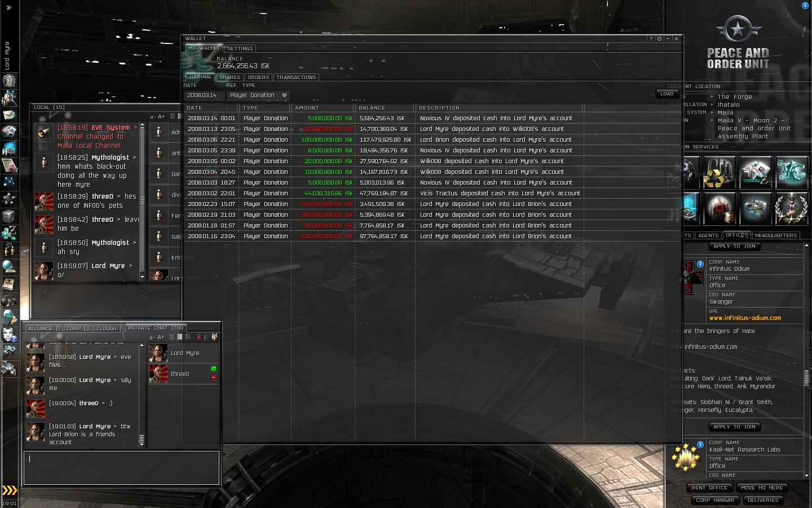Open the corporation stars icon in the sidebar
812x508 pixels.
[9, 199]
